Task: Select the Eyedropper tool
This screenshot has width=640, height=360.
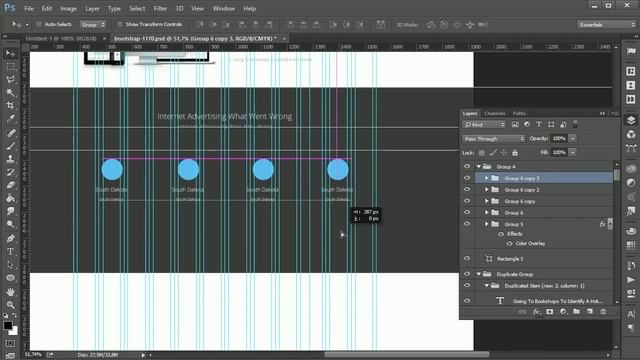Action: click(10, 119)
